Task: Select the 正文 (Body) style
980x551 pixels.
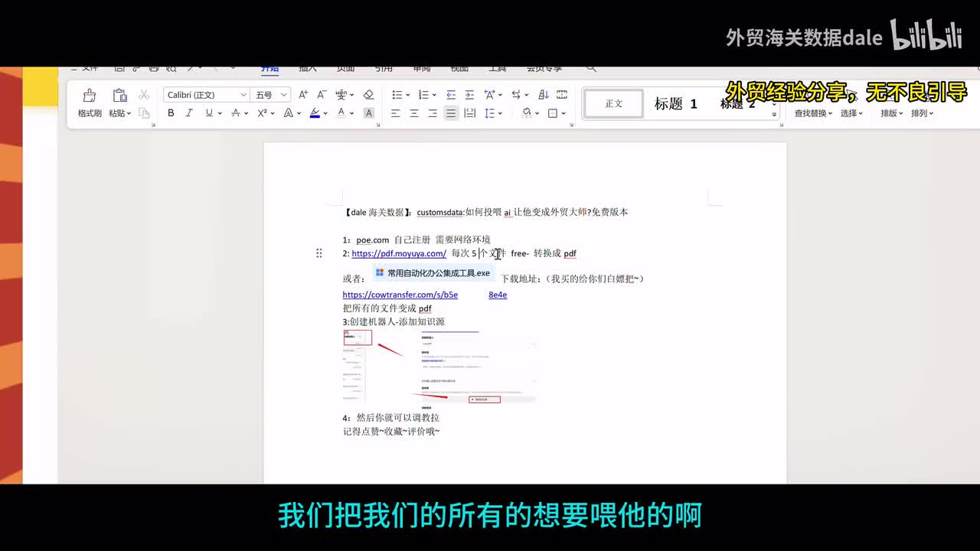Action: click(x=614, y=104)
